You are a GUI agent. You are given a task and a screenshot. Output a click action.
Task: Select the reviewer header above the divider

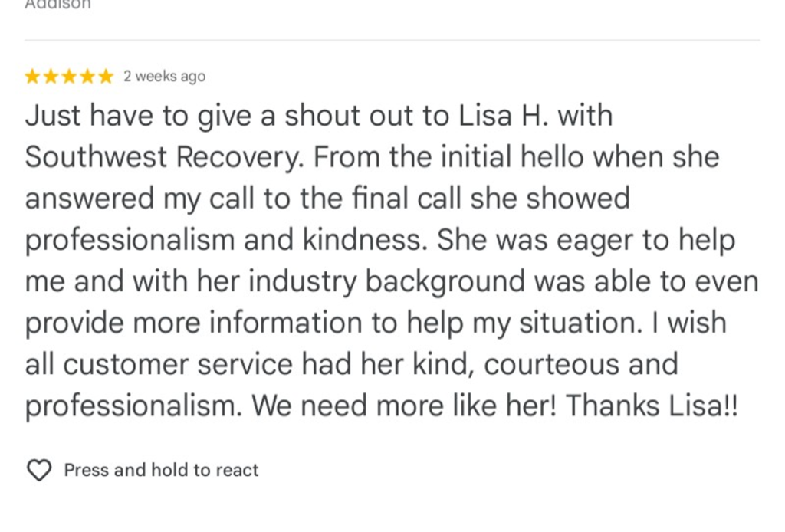tap(57, 6)
